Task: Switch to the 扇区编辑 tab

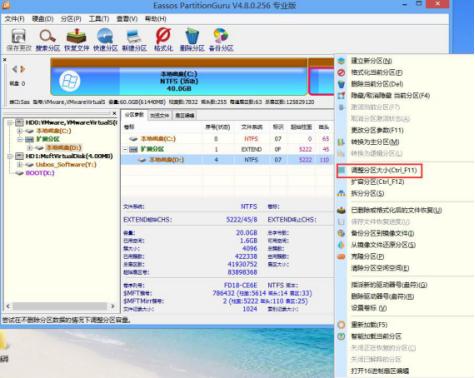Action: tap(185, 115)
